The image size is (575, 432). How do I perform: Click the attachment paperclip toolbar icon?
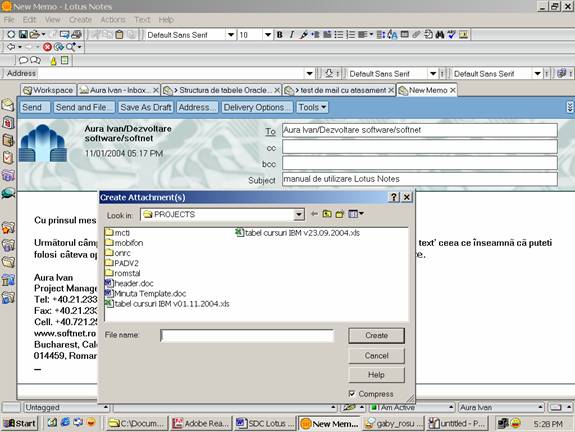coord(416,34)
